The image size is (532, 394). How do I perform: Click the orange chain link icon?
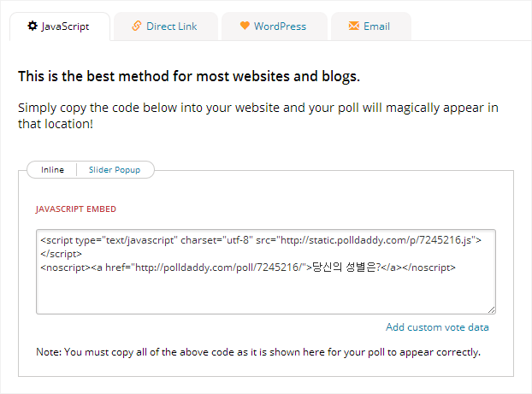(136, 26)
